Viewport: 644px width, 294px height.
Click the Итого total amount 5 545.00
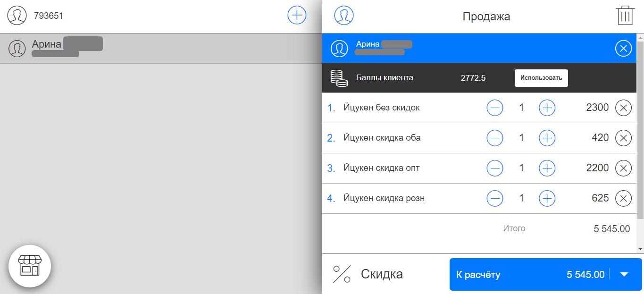612,229
